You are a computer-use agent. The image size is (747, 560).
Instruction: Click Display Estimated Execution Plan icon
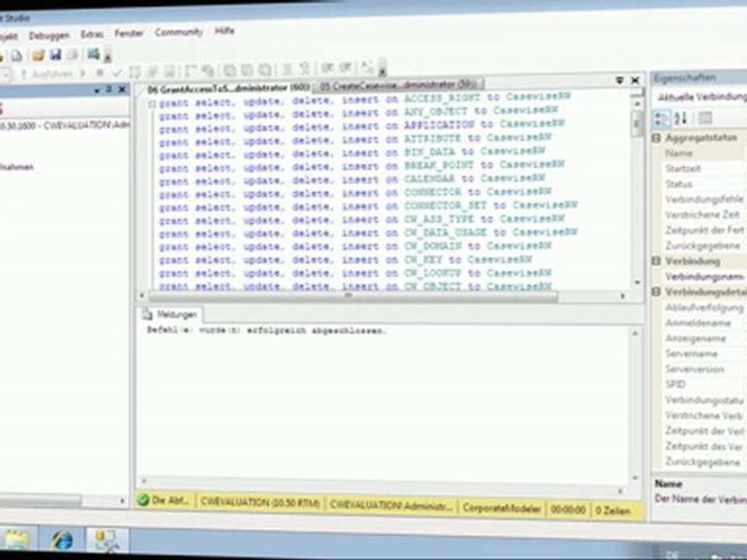click(135, 72)
